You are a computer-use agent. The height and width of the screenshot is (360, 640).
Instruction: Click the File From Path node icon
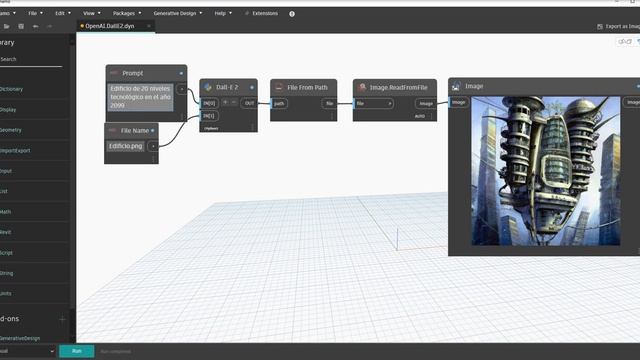point(279,87)
